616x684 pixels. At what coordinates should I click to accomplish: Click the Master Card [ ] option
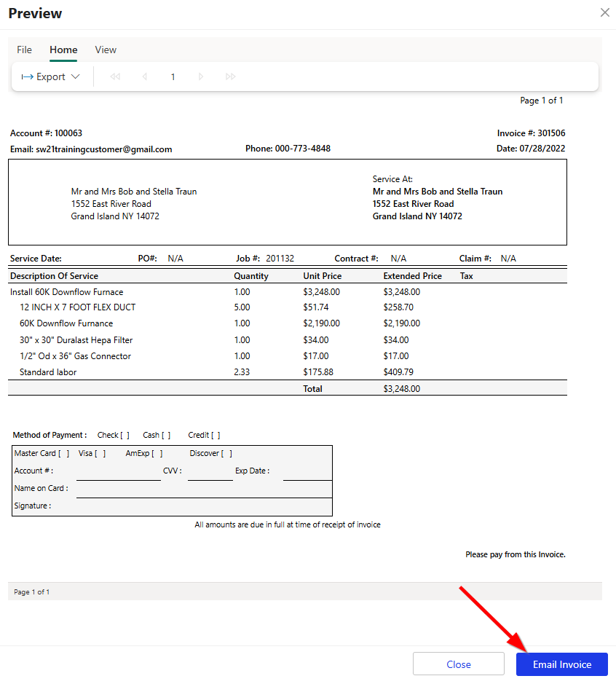point(42,453)
